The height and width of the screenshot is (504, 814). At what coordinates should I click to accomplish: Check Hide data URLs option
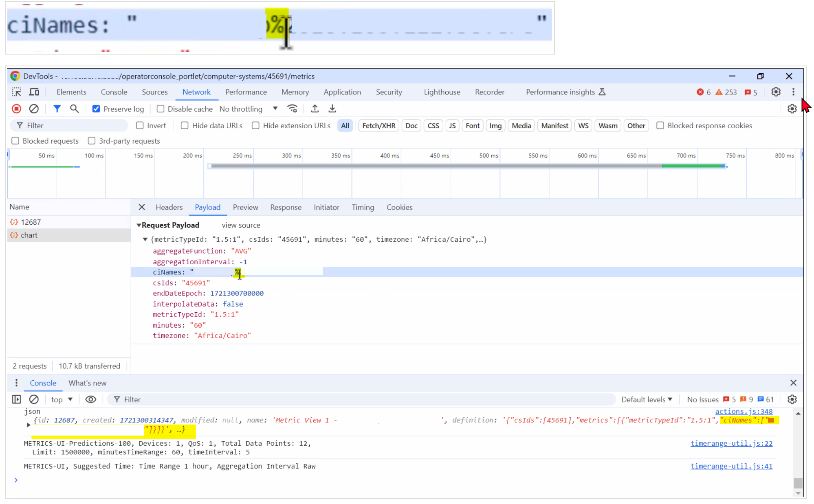coord(185,125)
